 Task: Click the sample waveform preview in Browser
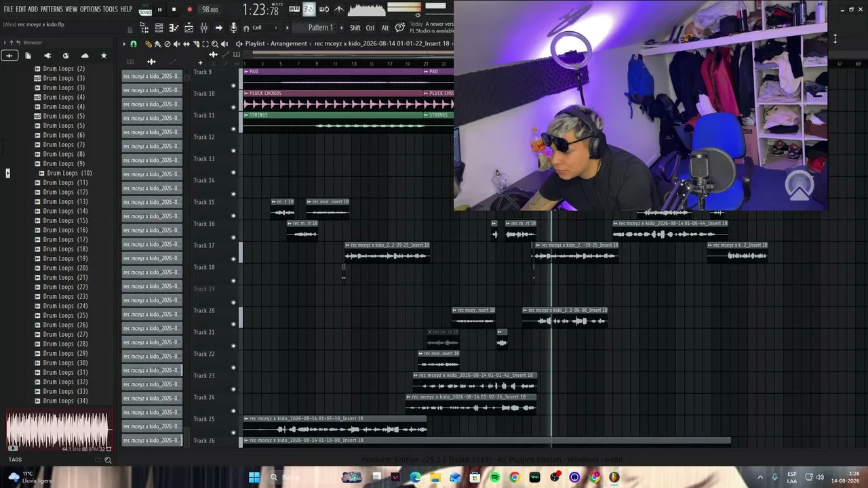pyautogui.click(x=58, y=431)
